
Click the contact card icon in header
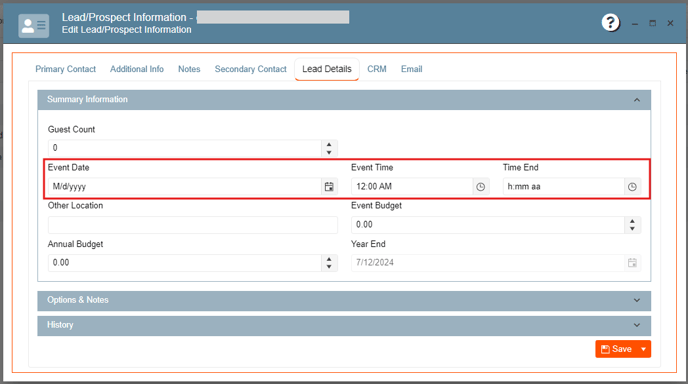click(34, 25)
